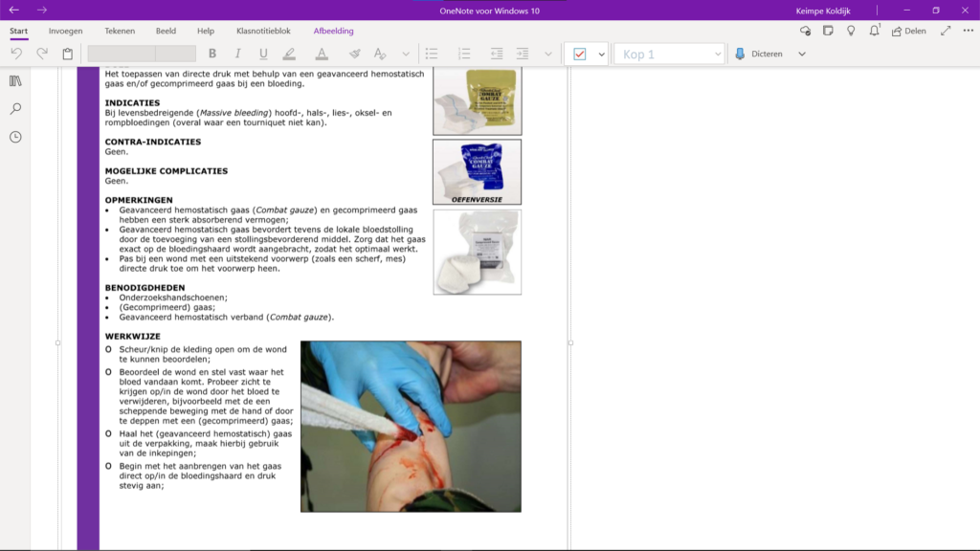Click the paste clipboard icon
This screenshot has width=980, height=551.
(x=68, y=55)
